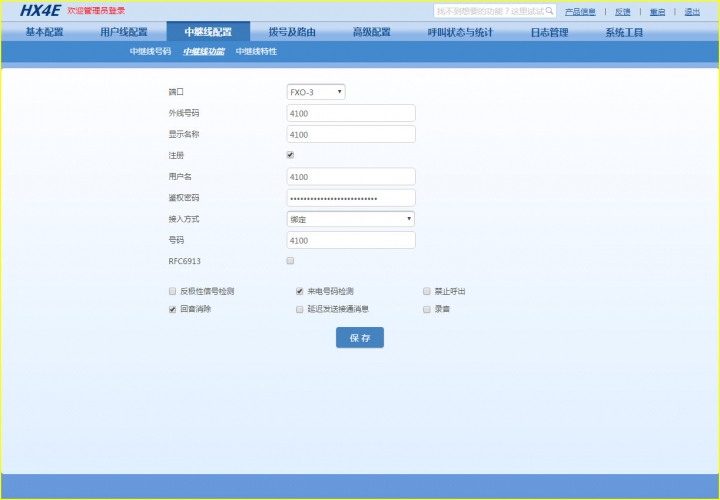Click the 用户名 input field
Image resolution: width=720 pixels, height=500 pixels.
[351, 177]
